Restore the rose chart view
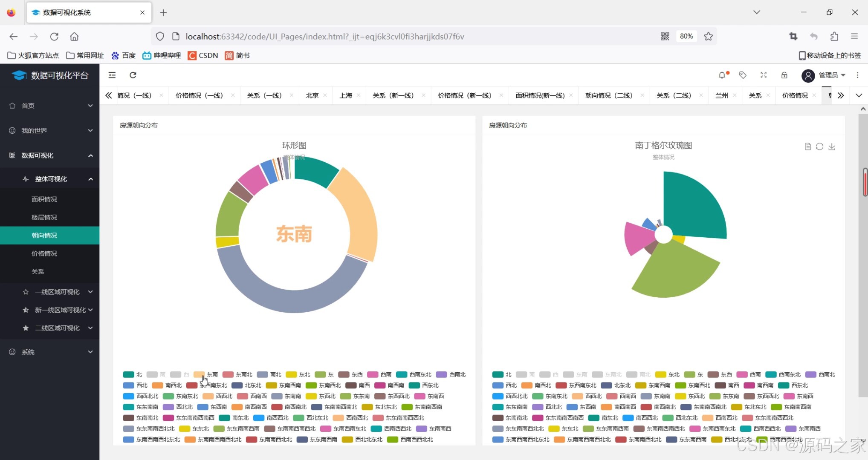 pyautogui.click(x=819, y=147)
